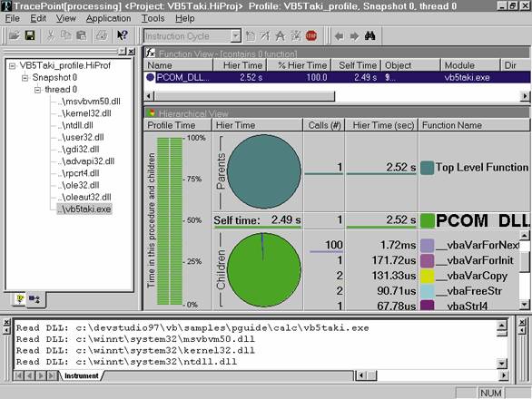532x399 pixels.
Task: Click the __vbaFreeStr function name
Action: [x=469, y=291]
